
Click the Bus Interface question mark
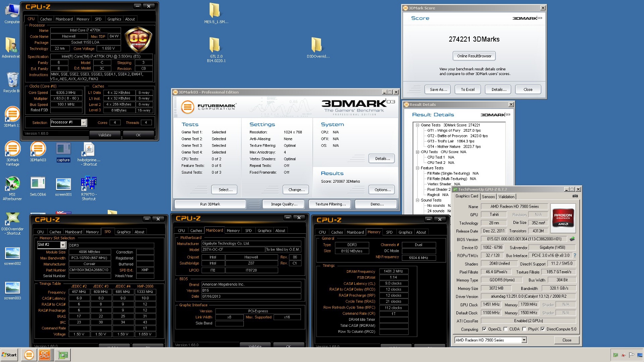(575, 255)
